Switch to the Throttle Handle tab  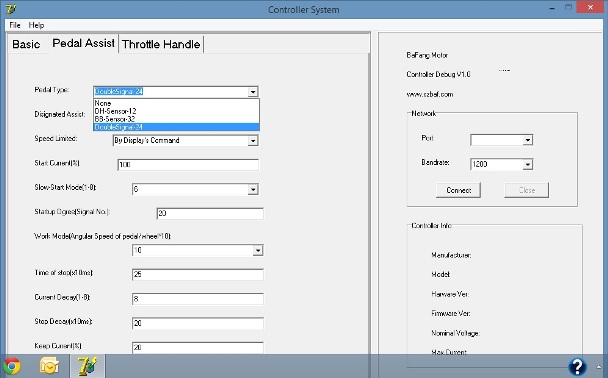pyautogui.click(x=161, y=44)
